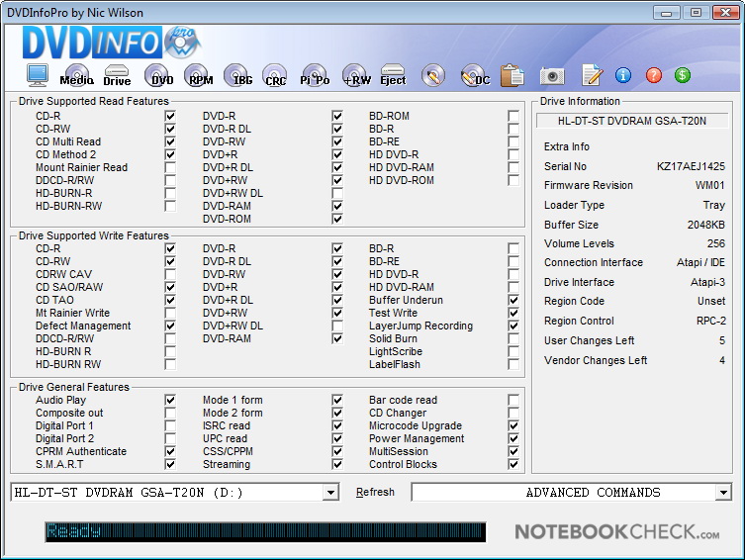Toggle the LightScribe checkbox
The image size is (745, 560).
pos(513,351)
